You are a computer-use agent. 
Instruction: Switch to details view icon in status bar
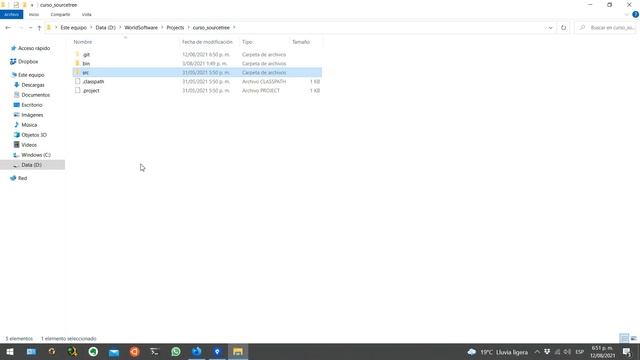click(624, 338)
